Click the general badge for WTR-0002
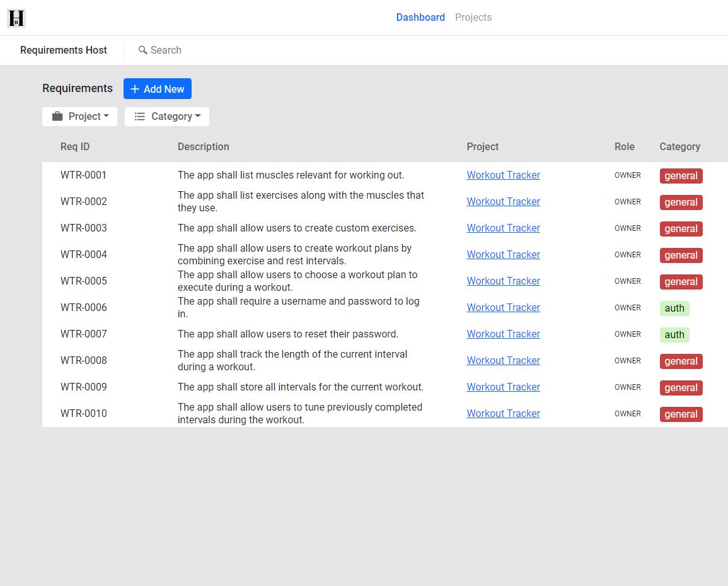The height and width of the screenshot is (586, 728). 681,202
